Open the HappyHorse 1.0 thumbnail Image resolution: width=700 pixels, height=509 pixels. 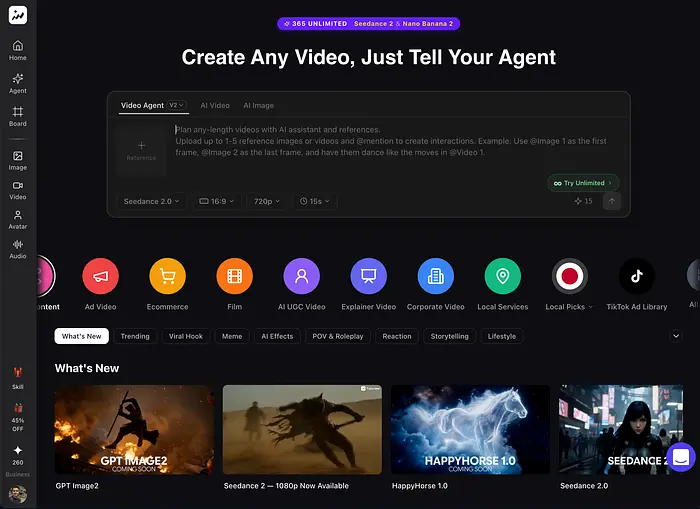click(x=470, y=430)
